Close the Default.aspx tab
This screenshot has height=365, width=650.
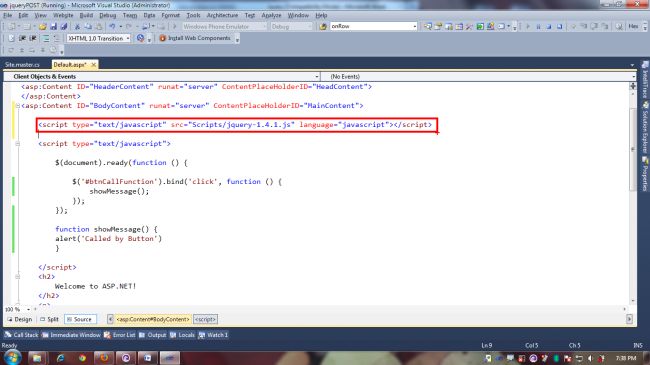coord(94,65)
